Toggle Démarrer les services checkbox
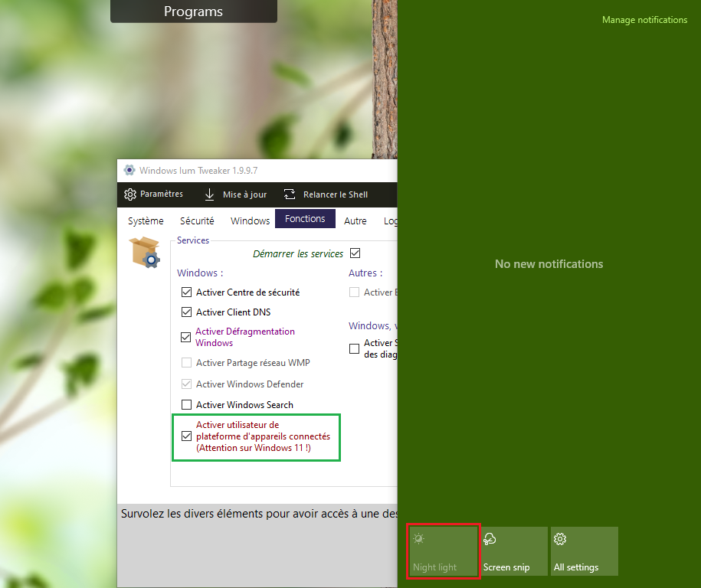 (x=355, y=253)
